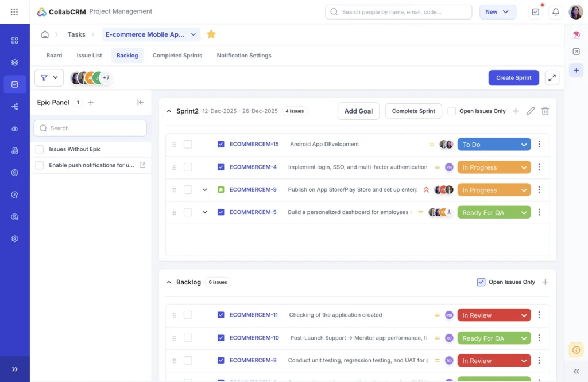588x382 pixels.
Task: Switch to the Board tab
Action: tap(54, 55)
